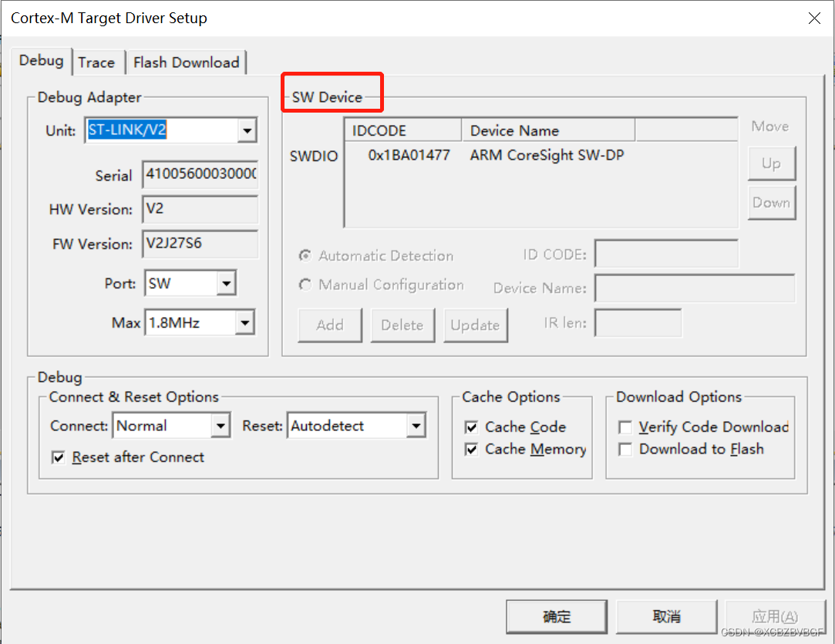The width and height of the screenshot is (835, 644).
Task: Click the ID CODE input field
Action: coord(667,254)
